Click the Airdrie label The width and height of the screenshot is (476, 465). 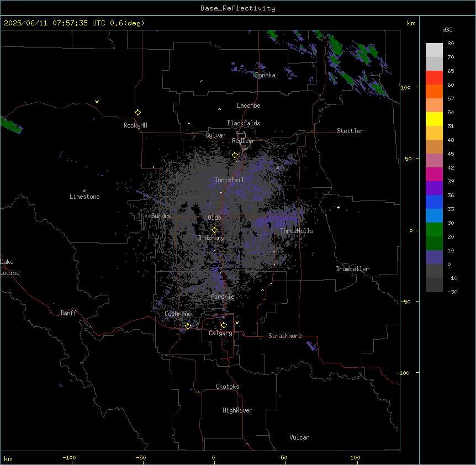tap(223, 297)
